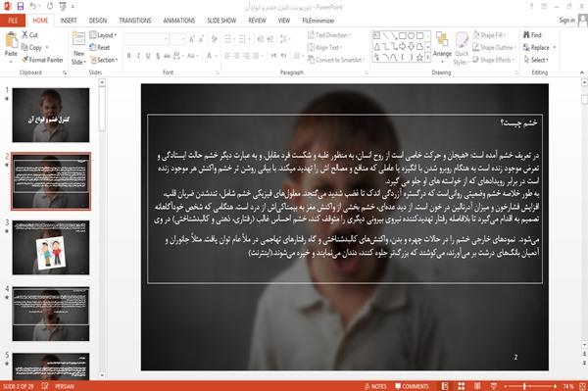Select slide 3 thumbnail with cartoon kids

(51, 247)
